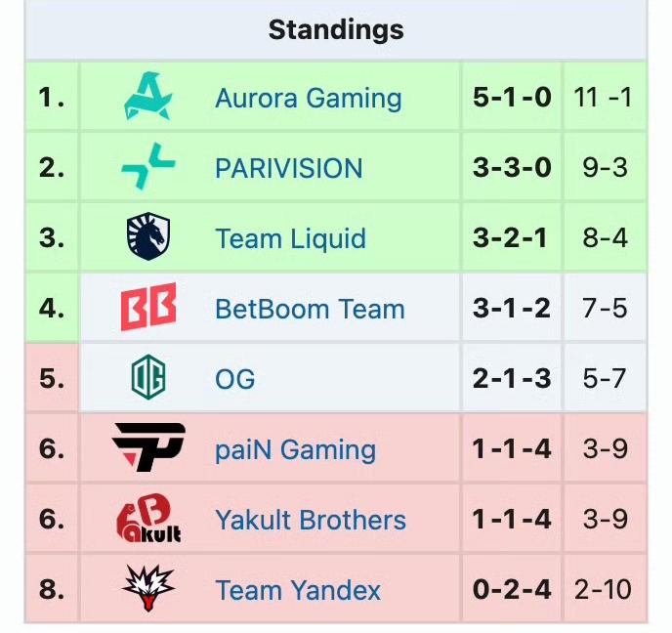Open the PARIVISION team page link
This screenshot has width=672, height=633.
coord(288,168)
